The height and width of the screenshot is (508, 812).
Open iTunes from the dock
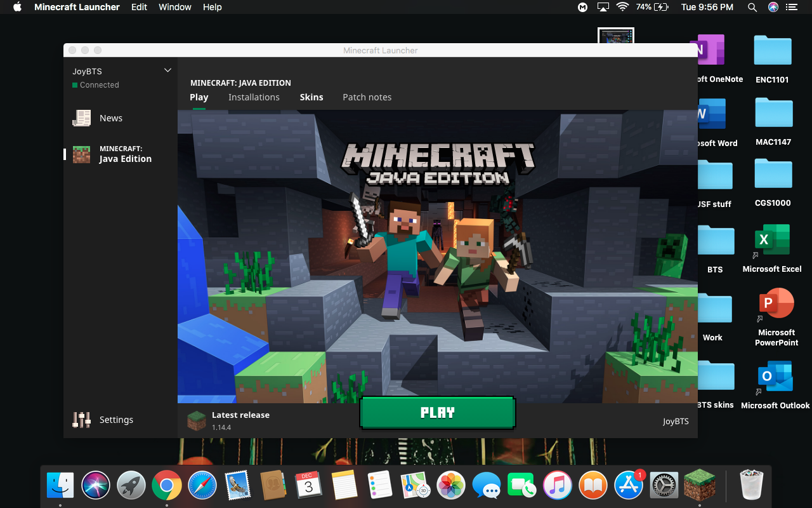(558, 486)
